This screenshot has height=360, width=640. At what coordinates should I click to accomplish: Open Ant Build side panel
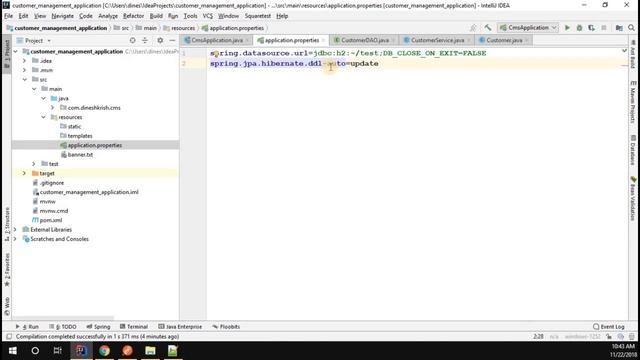pos(633,55)
